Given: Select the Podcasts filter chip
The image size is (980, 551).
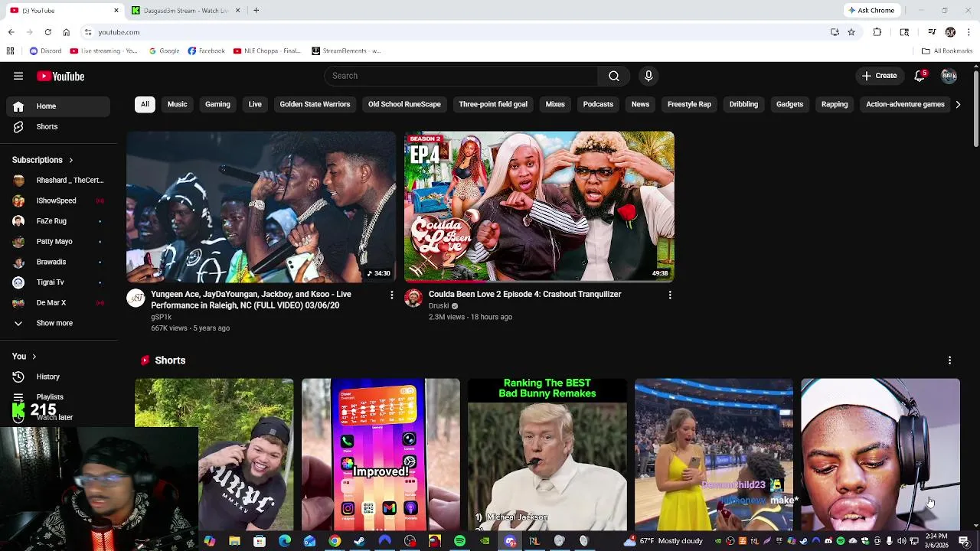Looking at the screenshot, I should click(598, 104).
